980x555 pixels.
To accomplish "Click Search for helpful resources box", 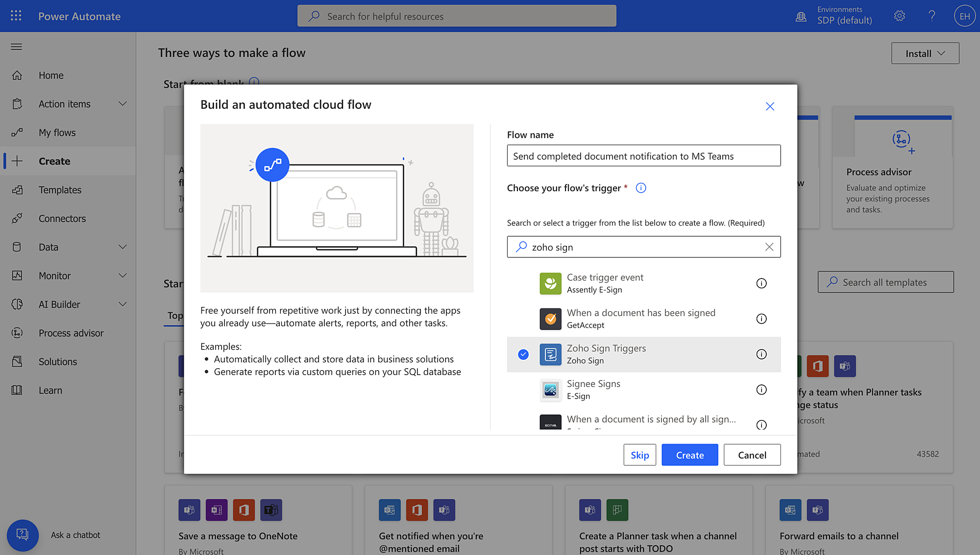I will click(456, 16).
